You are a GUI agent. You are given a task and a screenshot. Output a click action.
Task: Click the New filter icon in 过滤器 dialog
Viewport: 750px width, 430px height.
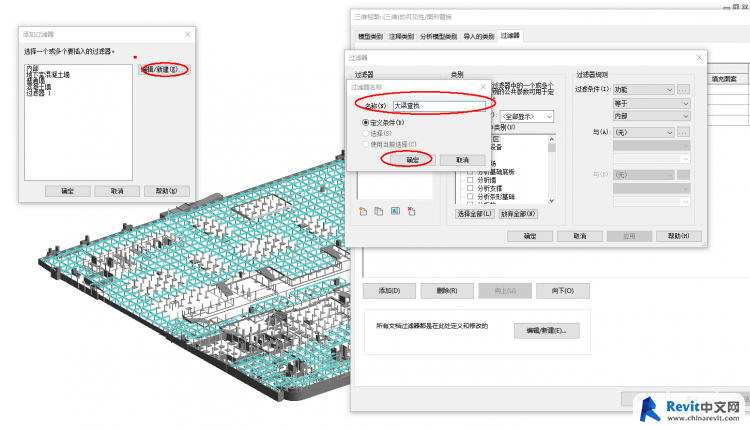tap(363, 211)
